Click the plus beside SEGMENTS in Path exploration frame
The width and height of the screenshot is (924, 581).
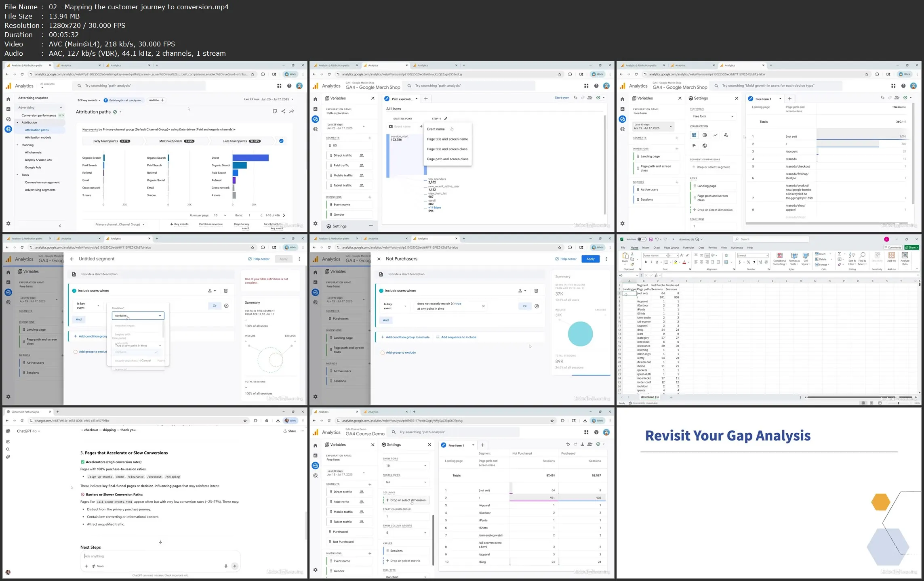tap(370, 138)
